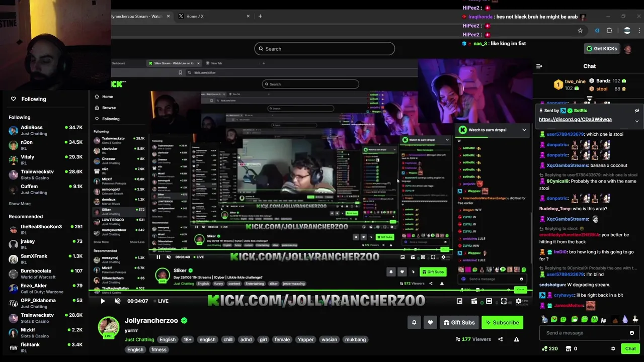Select the mukbang tag
644x362 pixels.
click(355, 339)
